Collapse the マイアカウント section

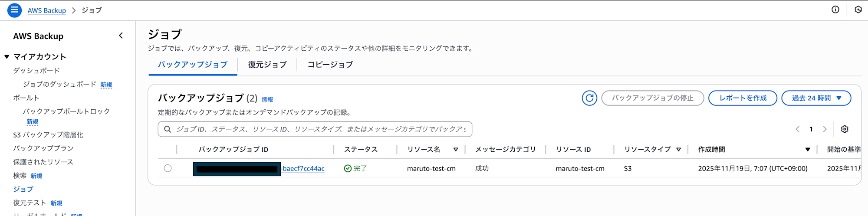[x=7, y=57]
